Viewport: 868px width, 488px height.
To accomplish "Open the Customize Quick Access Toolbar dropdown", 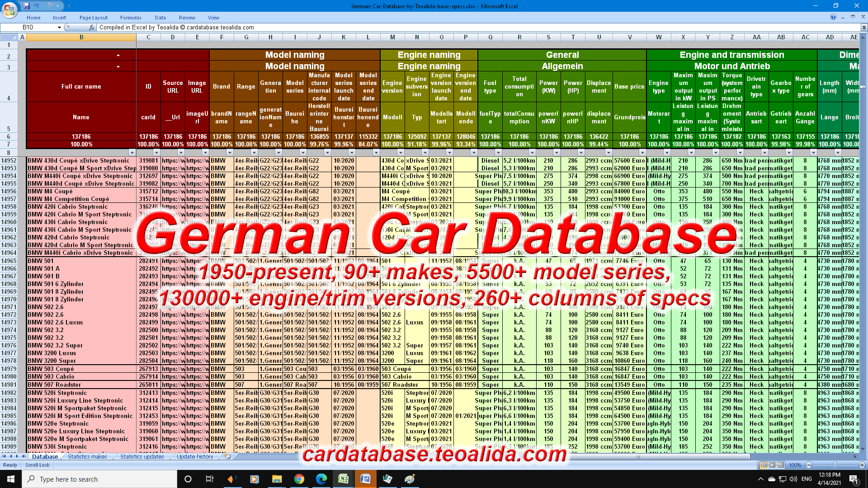I will pyautogui.click(x=69, y=6).
